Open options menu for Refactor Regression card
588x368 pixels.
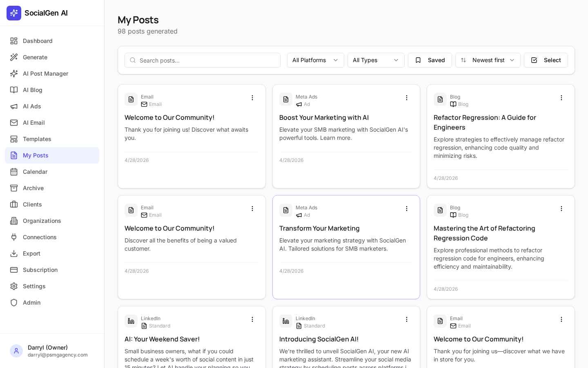tap(561, 98)
